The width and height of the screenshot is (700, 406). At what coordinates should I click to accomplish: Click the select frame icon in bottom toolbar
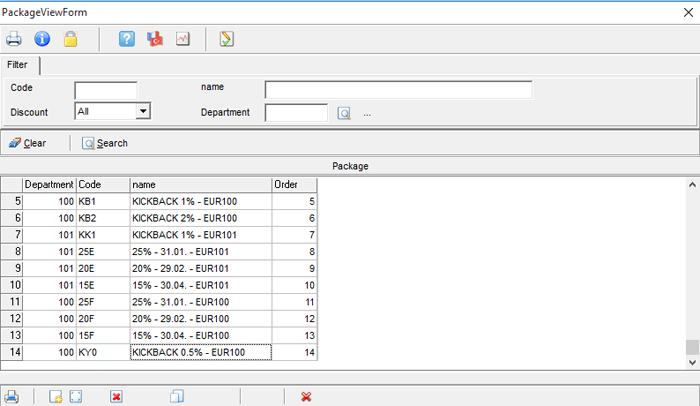click(x=76, y=397)
